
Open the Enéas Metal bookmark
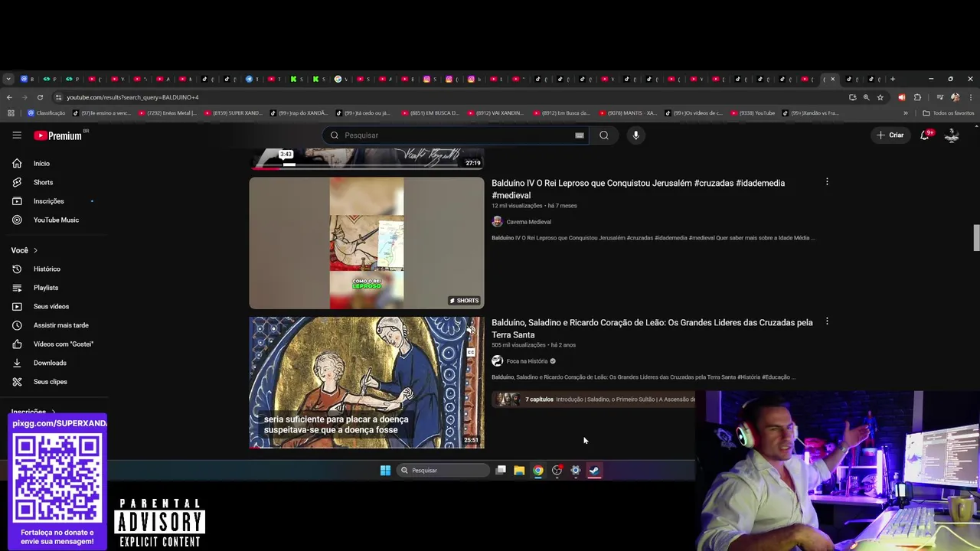click(166, 113)
